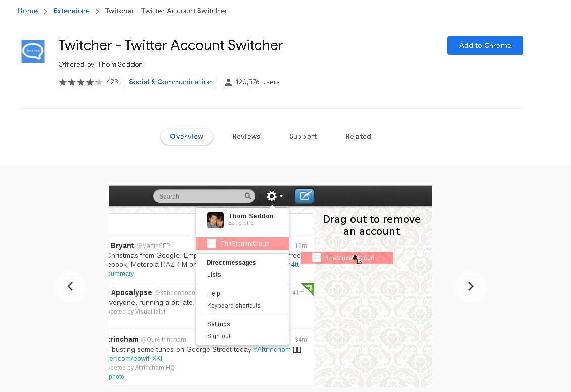Image resolution: width=571 pixels, height=392 pixels.
Task: Click the users count person icon
Action: pyautogui.click(x=228, y=82)
